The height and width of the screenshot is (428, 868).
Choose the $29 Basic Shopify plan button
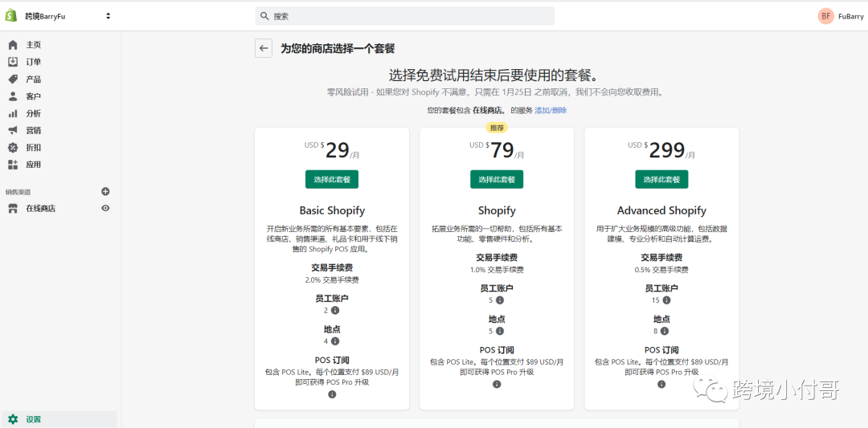[332, 179]
